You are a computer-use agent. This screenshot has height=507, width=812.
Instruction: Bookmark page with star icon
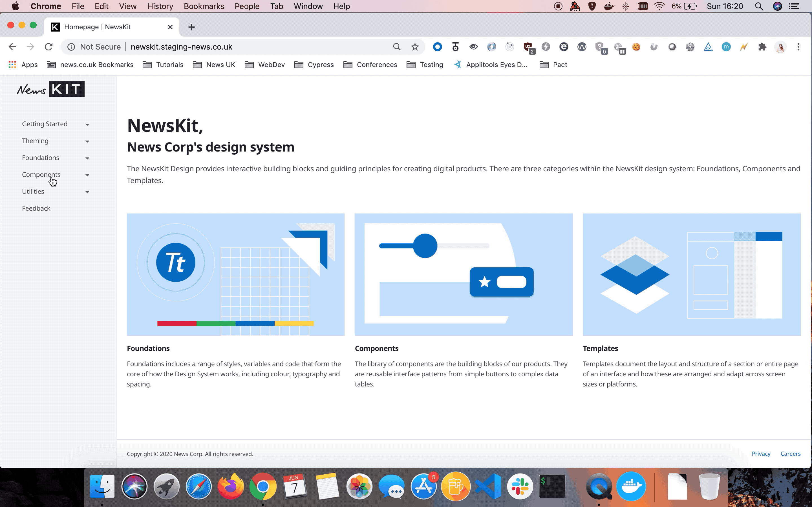415,47
